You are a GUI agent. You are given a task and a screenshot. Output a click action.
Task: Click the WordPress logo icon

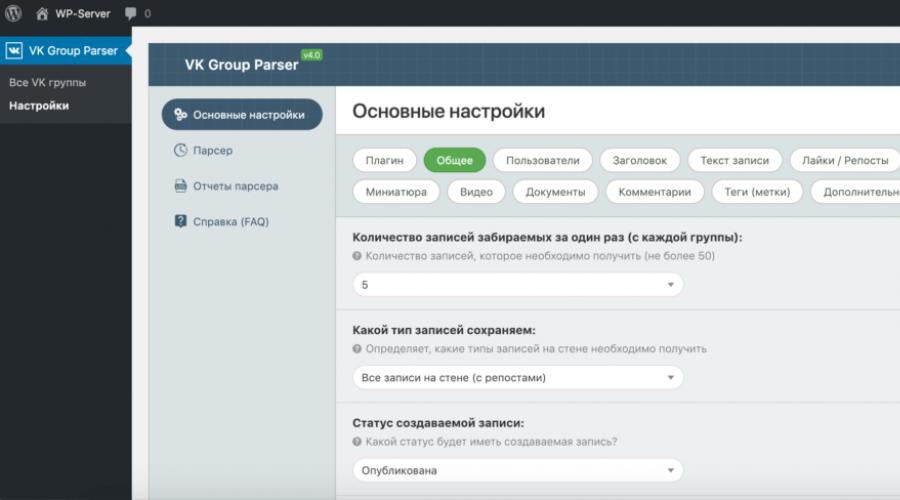13,14
